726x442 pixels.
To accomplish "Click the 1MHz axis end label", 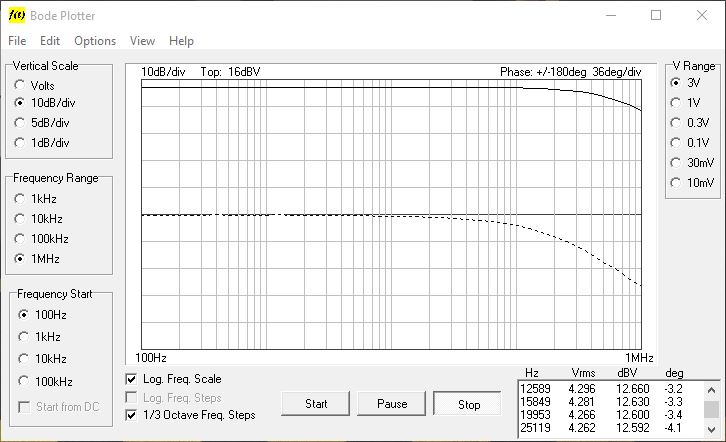I will tap(639, 358).
